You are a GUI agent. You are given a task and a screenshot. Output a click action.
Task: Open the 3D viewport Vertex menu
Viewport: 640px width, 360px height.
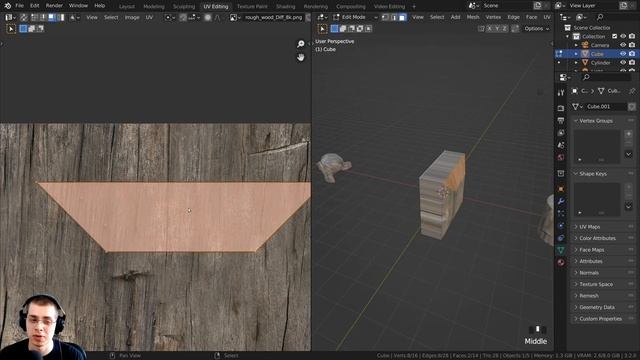tap(493, 17)
